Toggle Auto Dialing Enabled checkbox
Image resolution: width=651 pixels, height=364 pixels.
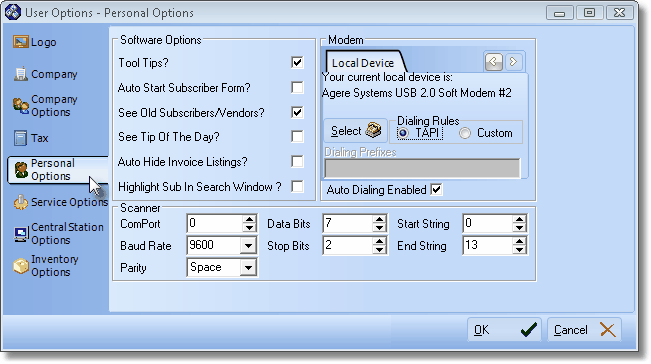436,190
